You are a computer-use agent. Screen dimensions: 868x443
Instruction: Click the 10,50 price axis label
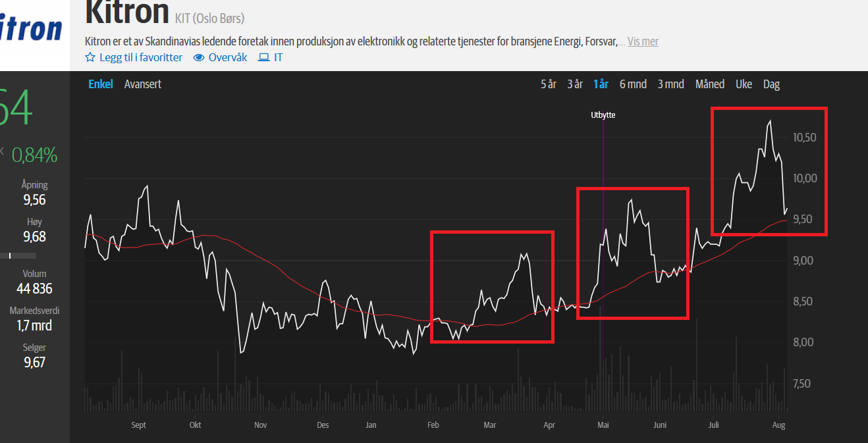[805, 138]
